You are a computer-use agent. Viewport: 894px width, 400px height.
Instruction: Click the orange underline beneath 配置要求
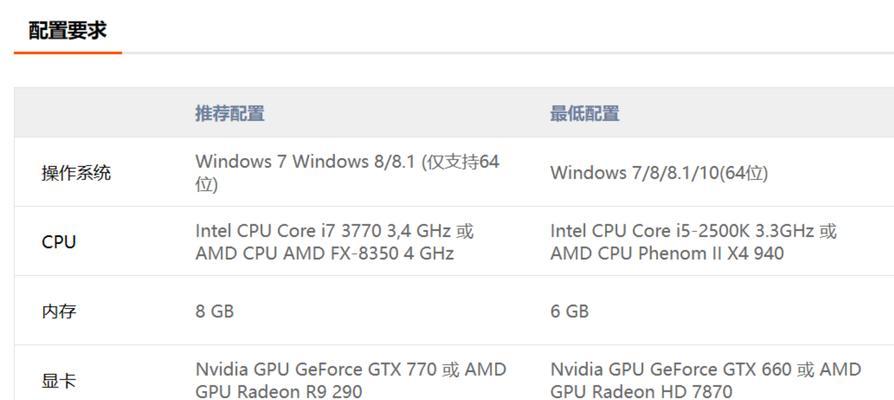[x=68, y=52]
